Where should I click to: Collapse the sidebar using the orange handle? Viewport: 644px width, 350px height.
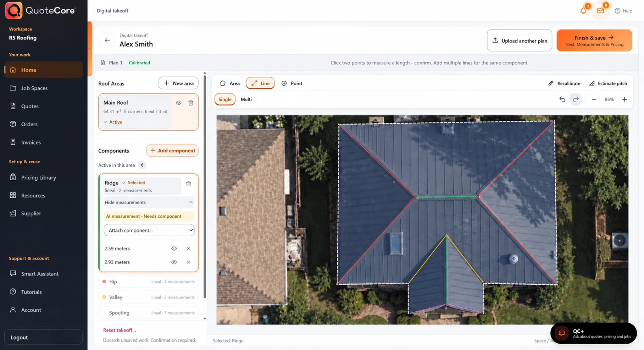click(x=90, y=48)
